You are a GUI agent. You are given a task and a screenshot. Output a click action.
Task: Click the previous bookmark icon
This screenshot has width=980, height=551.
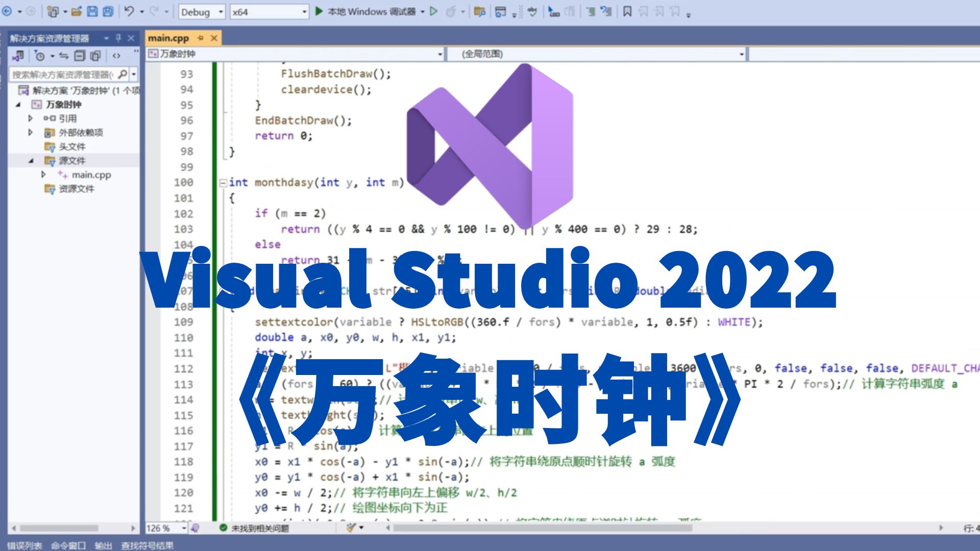644,11
